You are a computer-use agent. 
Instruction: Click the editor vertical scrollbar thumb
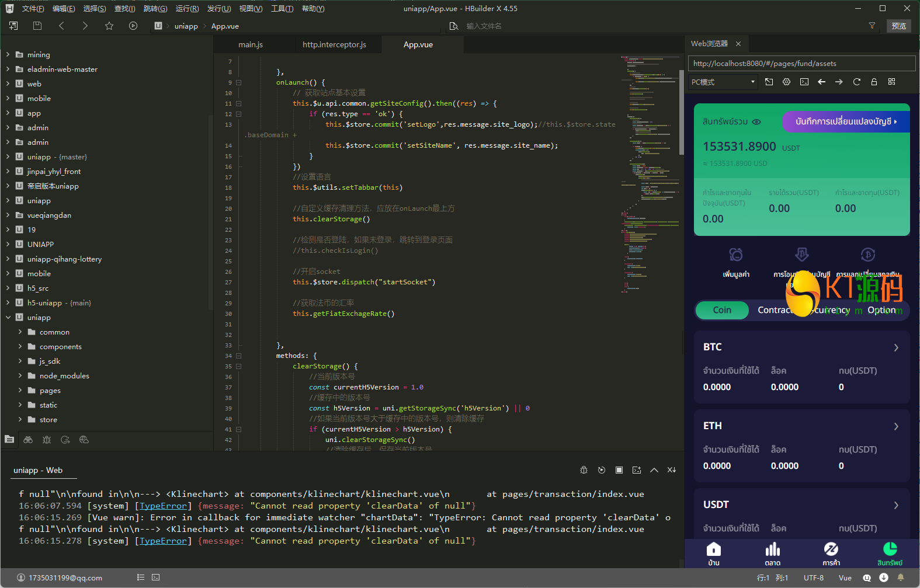click(681, 111)
